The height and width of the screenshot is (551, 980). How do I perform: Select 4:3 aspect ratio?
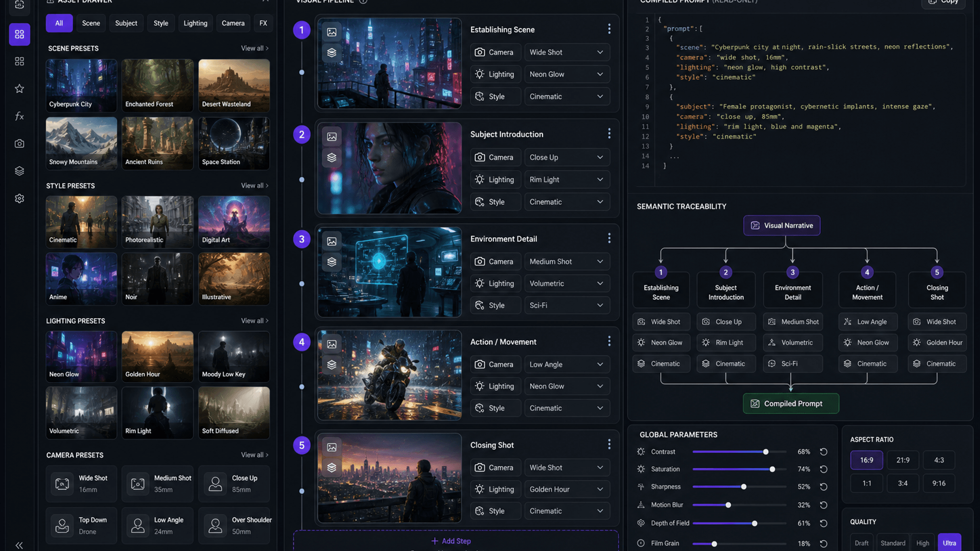[x=939, y=460]
